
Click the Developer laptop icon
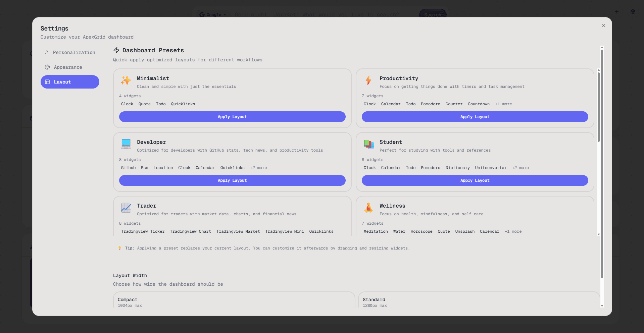coord(126,144)
